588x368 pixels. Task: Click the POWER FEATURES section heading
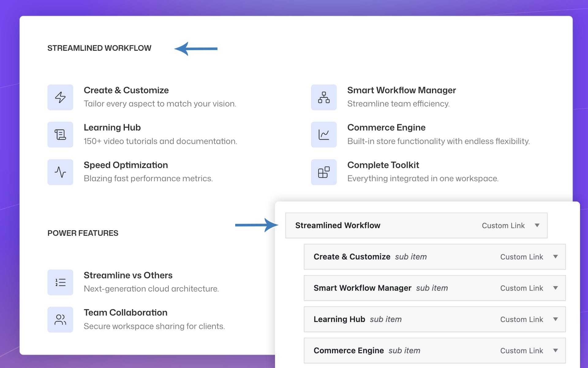click(83, 233)
